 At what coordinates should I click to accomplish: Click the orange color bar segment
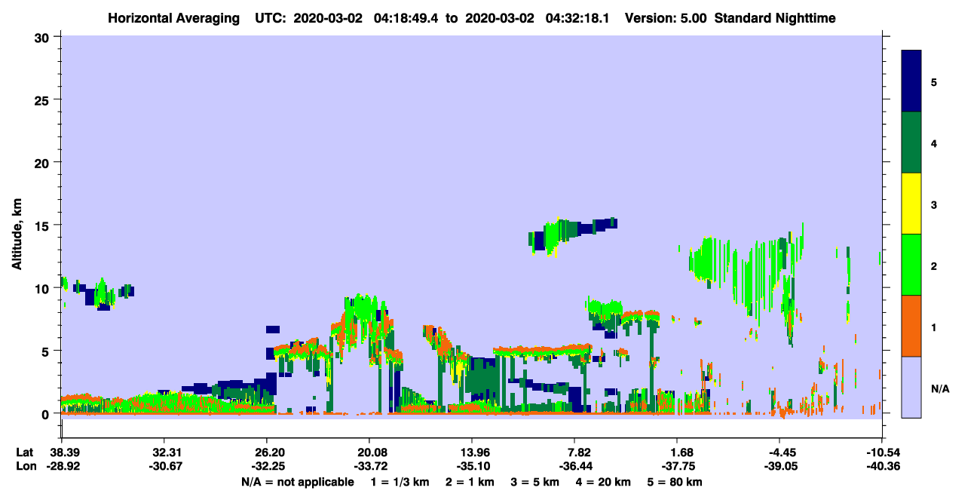[911, 326]
